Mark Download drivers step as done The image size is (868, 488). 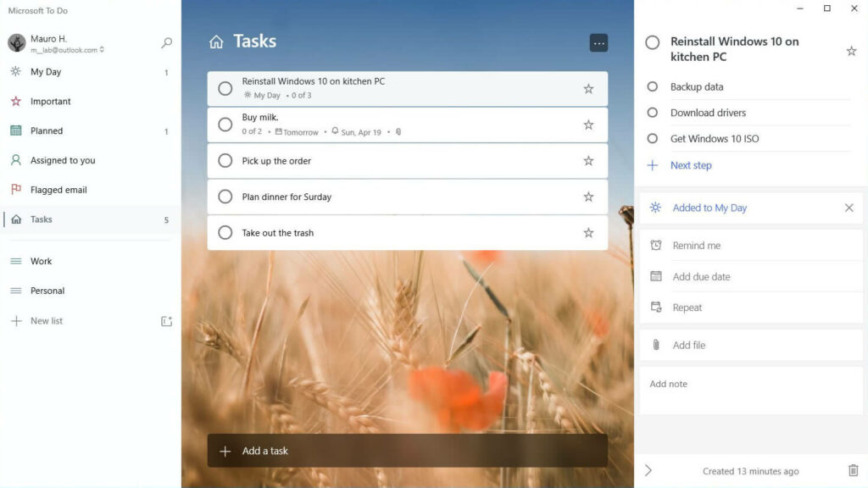coord(653,113)
